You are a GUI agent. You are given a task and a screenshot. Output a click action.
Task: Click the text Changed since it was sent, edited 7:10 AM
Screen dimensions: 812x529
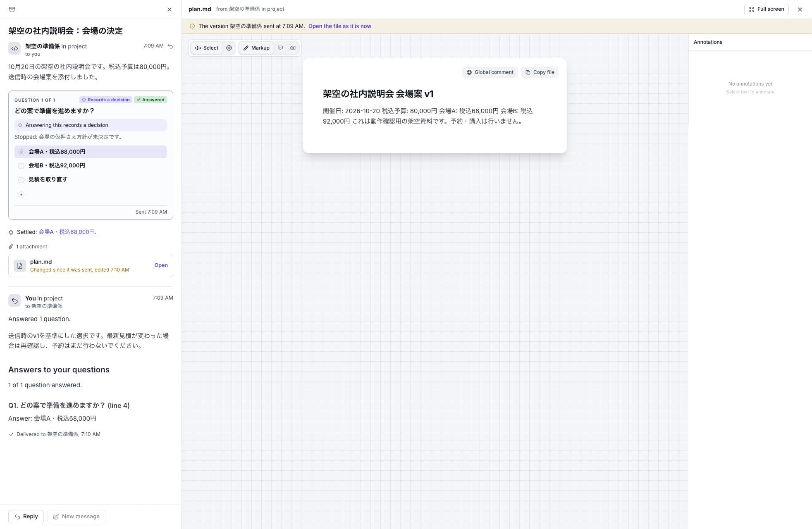(x=79, y=270)
